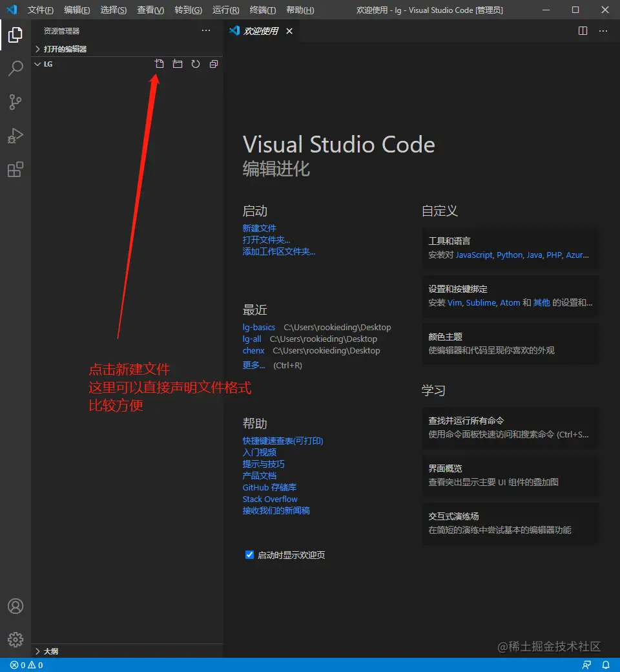
Task: Open the 运行(R) menu
Action: (226, 10)
